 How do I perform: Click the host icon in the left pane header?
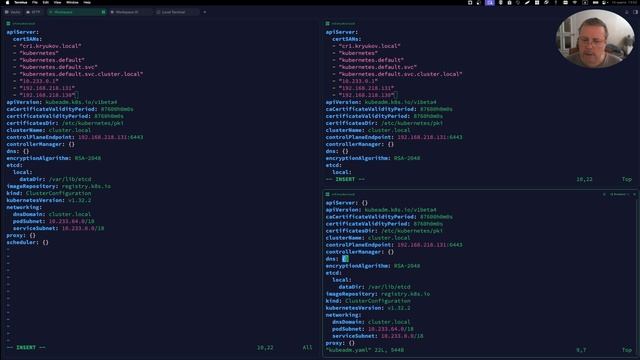click(x=8, y=24)
